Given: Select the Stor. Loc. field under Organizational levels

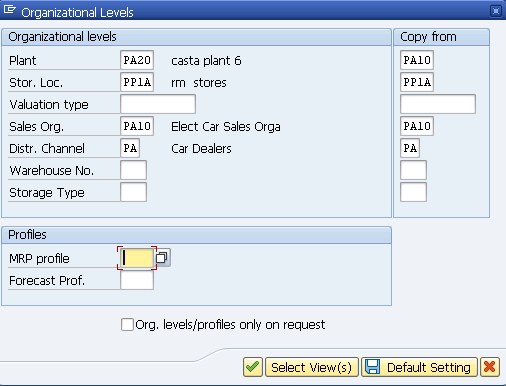Looking at the screenshot, I should [137, 82].
